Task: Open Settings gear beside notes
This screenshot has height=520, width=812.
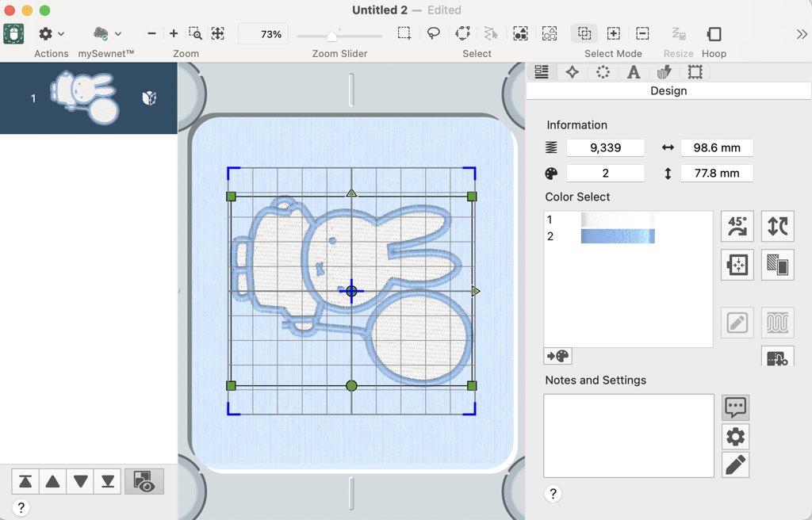Action: [x=735, y=437]
